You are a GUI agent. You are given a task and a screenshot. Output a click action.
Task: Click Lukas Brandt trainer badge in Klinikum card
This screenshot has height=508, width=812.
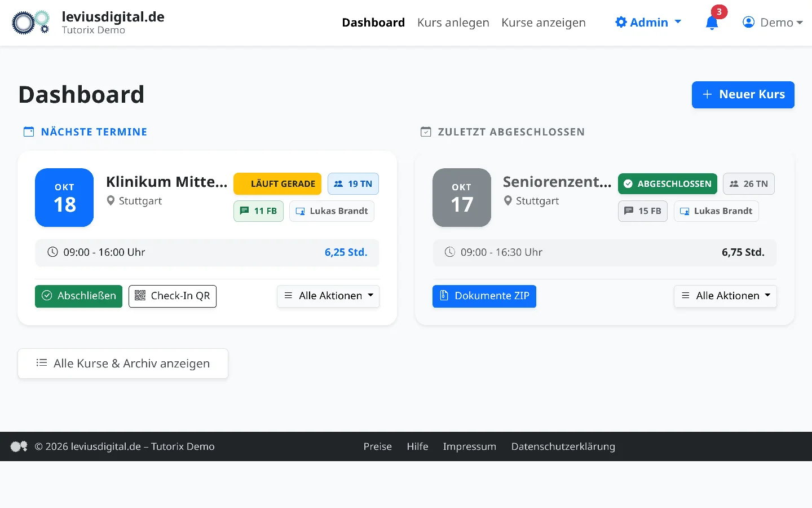coord(332,211)
